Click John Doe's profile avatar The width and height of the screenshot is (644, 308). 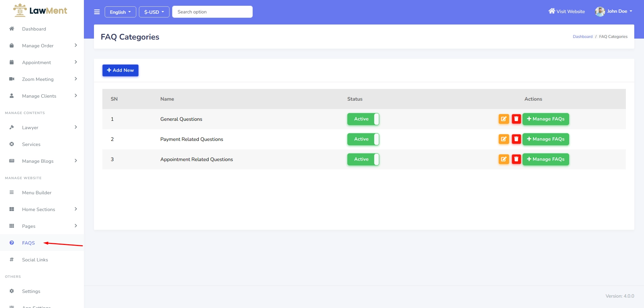(600, 11)
